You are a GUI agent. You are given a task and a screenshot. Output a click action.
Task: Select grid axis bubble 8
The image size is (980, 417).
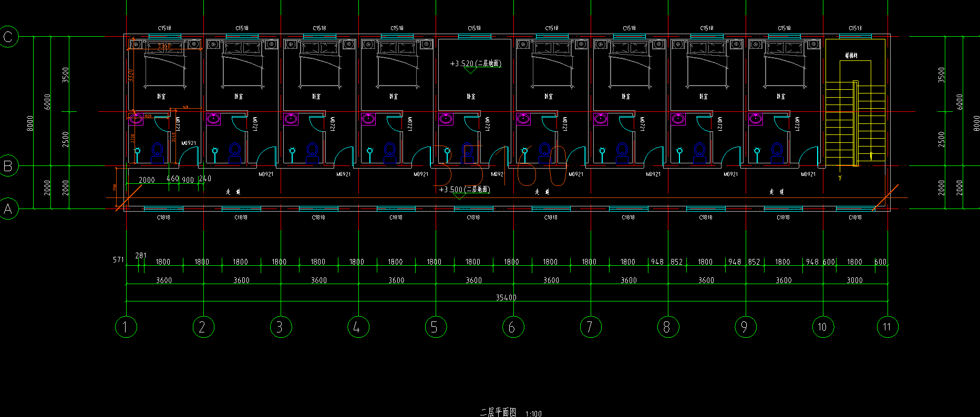tap(668, 327)
